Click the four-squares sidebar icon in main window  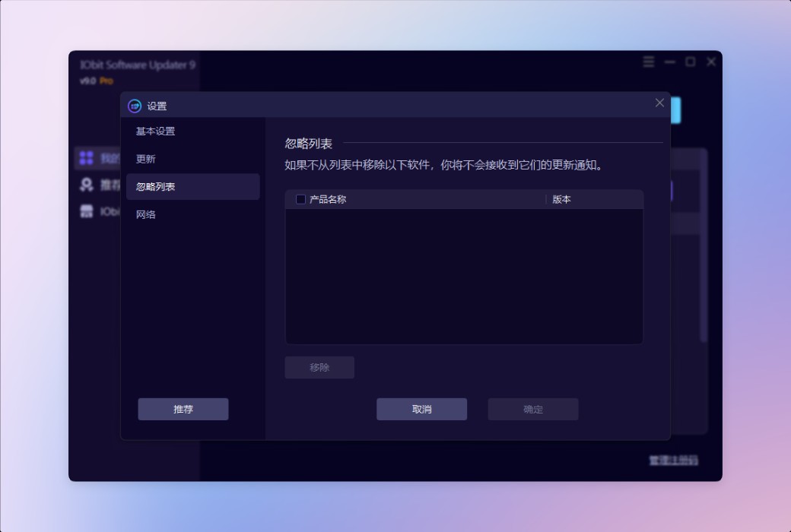click(86, 158)
